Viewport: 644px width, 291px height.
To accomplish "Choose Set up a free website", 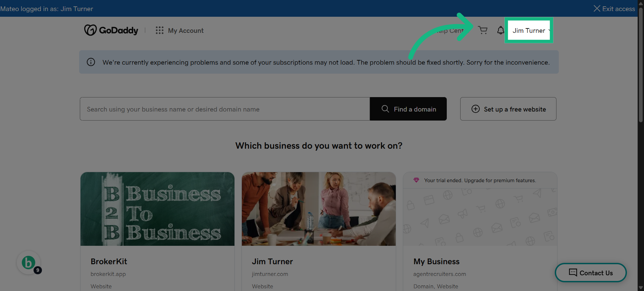I will (508, 109).
